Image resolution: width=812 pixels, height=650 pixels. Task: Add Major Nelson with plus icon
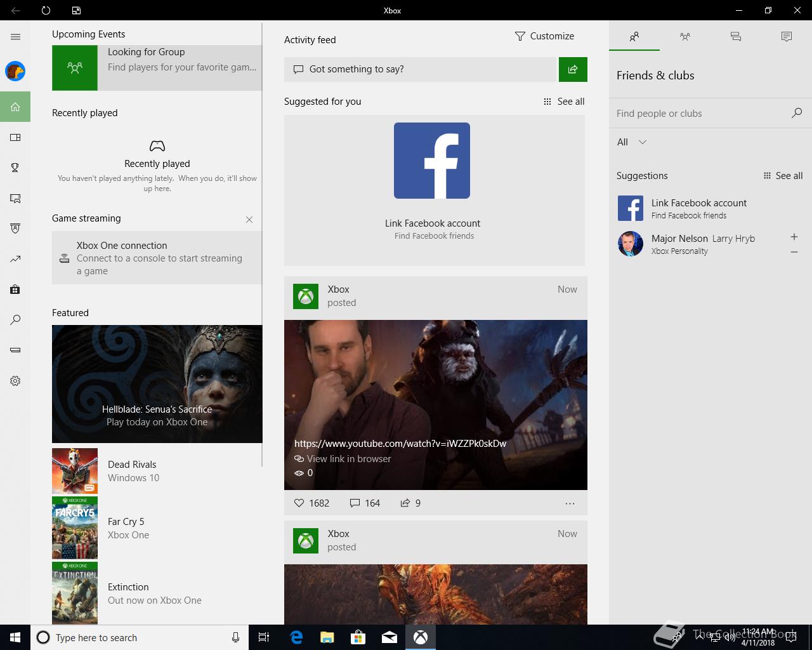pyautogui.click(x=794, y=237)
